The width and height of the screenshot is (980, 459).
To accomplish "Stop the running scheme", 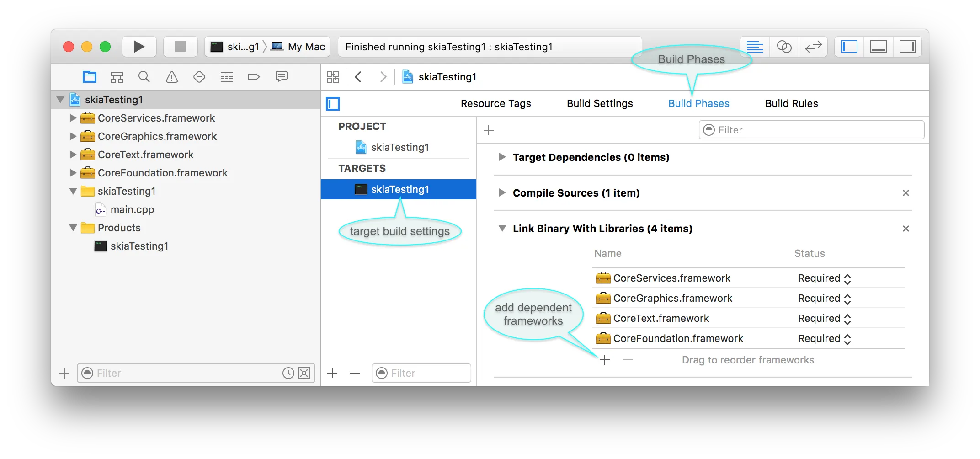I will [181, 47].
